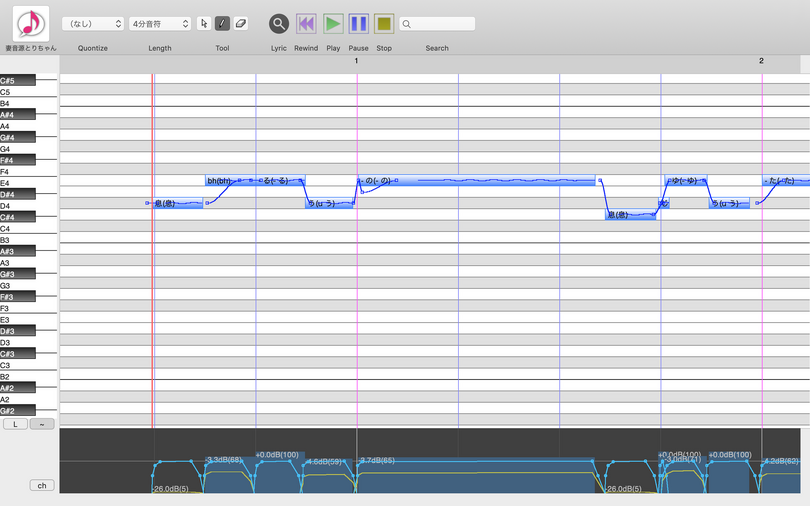The width and height of the screenshot is (810, 506).
Task: Click the Lyric magnifier button
Action: point(279,24)
